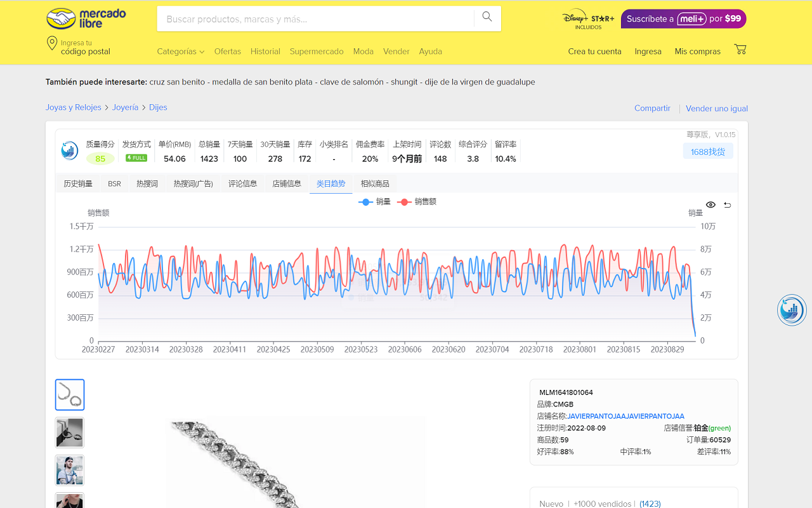Switch to the 历史销量 tab
812x508 pixels.
click(78, 184)
